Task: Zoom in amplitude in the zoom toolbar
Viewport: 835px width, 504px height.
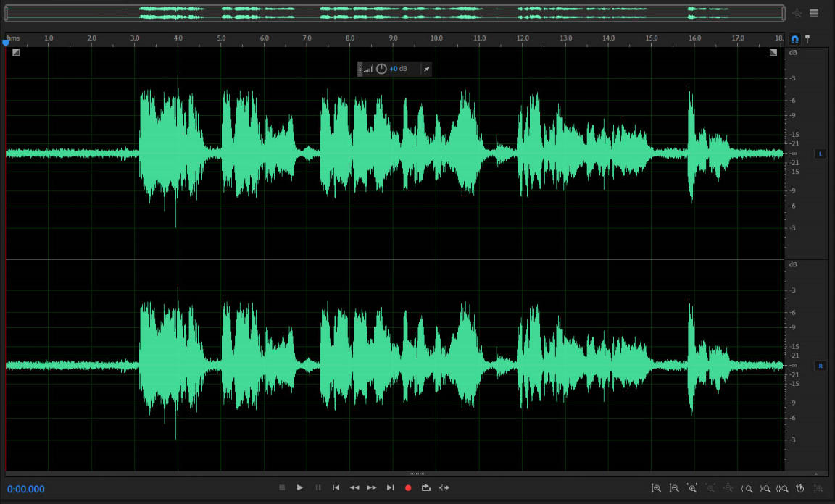Action: (x=656, y=488)
